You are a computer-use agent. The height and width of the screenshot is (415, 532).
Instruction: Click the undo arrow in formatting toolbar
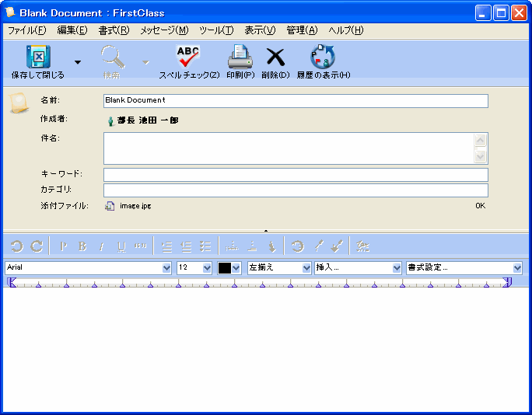(x=16, y=246)
